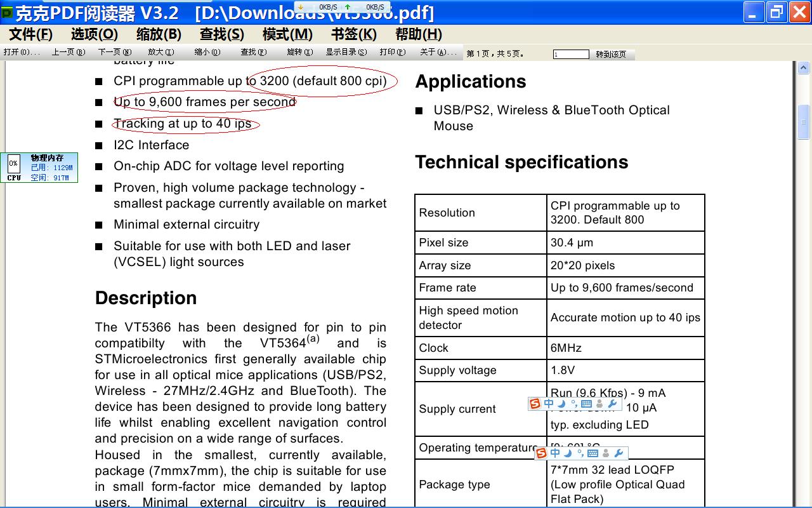Click the "Applications" heading
Viewport: 812px width, 508px height.
[471, 82]
